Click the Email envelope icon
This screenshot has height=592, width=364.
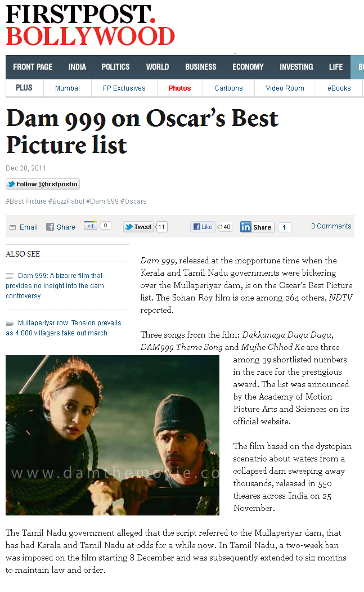12,227
